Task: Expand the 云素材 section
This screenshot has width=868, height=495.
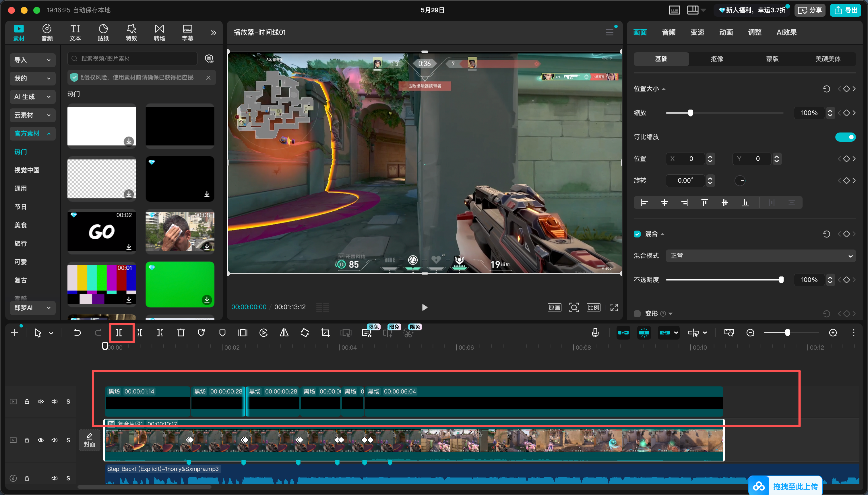Action: [x=33, y=115]
